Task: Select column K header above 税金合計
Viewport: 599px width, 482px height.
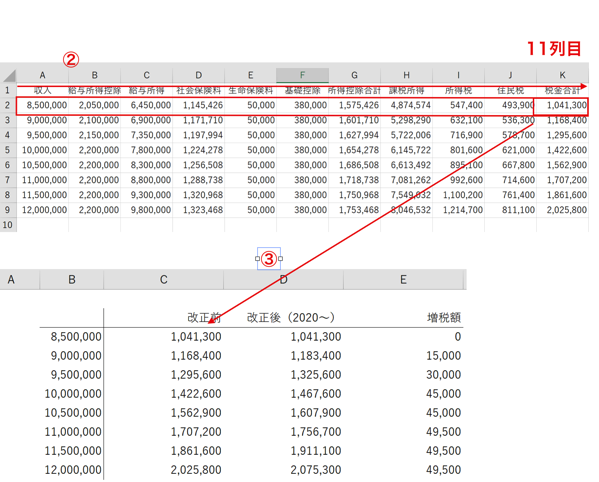Action: [x=562, y=75]
